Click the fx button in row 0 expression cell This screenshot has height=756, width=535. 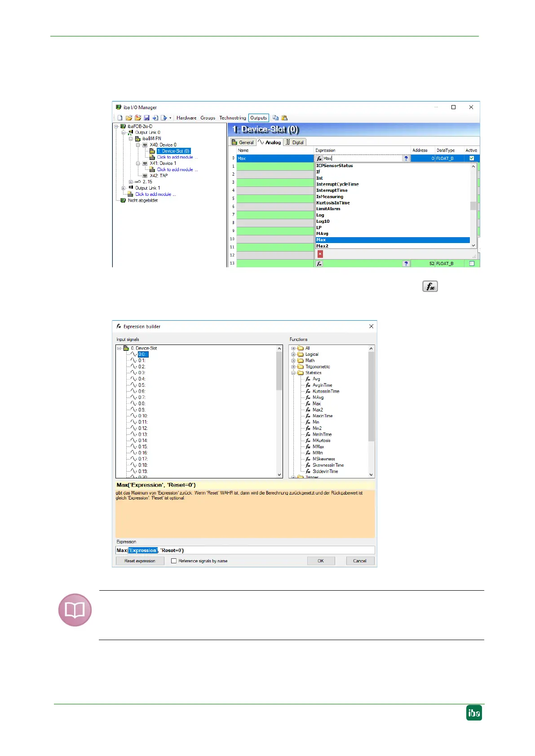click(x=319, y=159)
